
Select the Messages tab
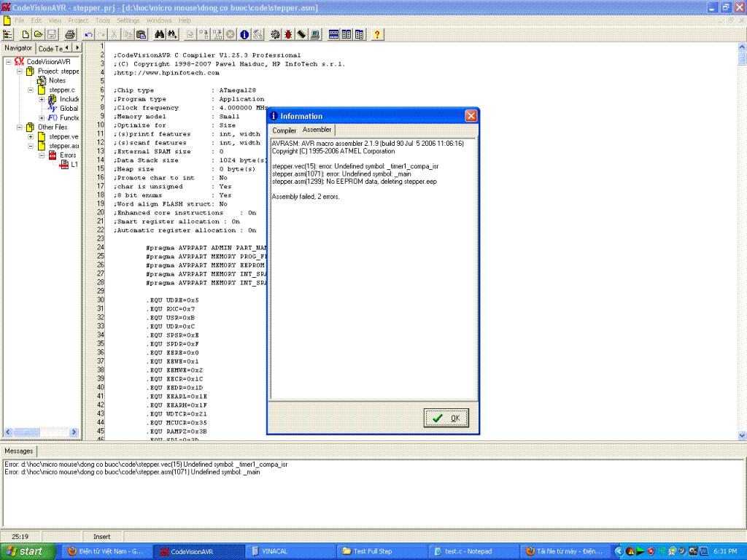[x=19, y=451]
